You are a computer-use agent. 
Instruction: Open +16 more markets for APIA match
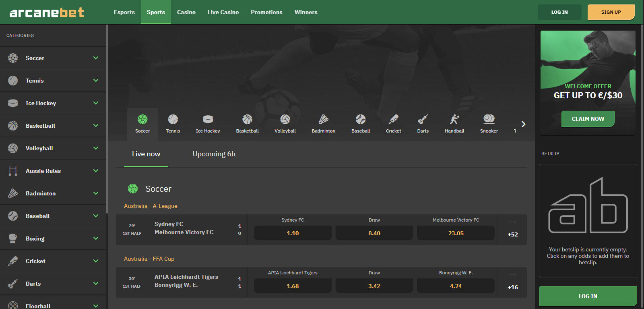tap(513, 282)
